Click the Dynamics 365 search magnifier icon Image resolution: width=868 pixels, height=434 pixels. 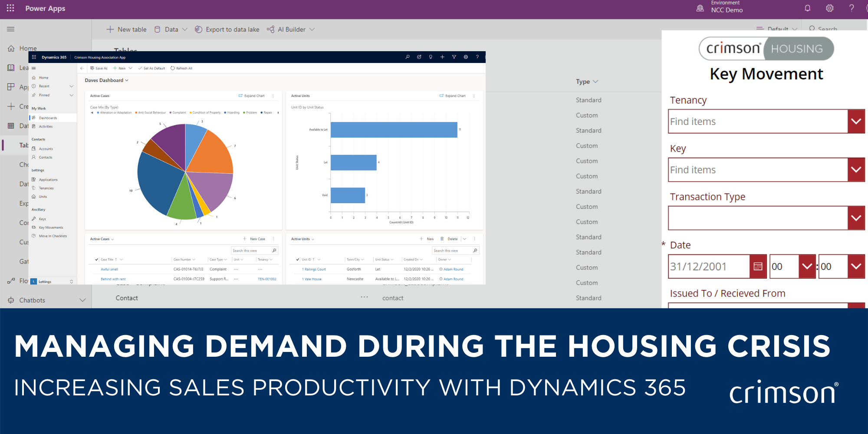[x=408, y=57]
